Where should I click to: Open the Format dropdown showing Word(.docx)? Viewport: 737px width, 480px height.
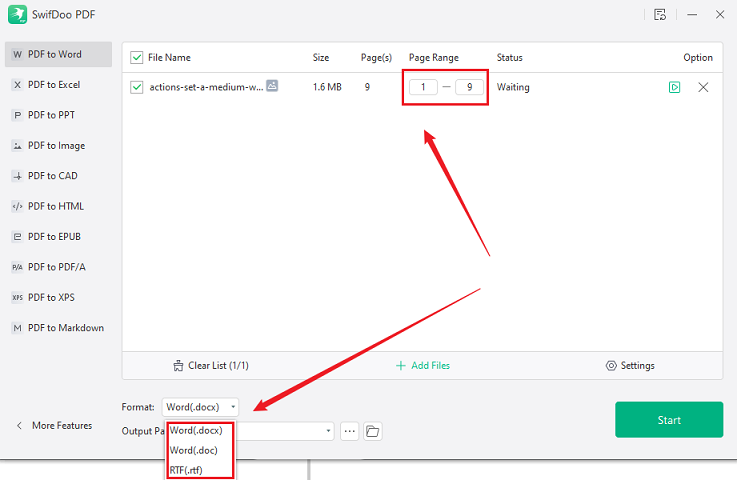pos(200,407)
